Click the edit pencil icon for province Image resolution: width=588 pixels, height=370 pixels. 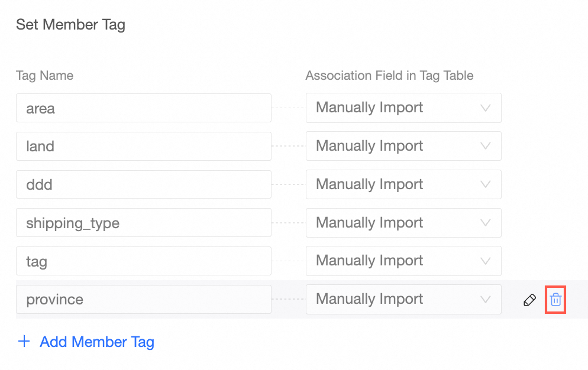[529, 300]
